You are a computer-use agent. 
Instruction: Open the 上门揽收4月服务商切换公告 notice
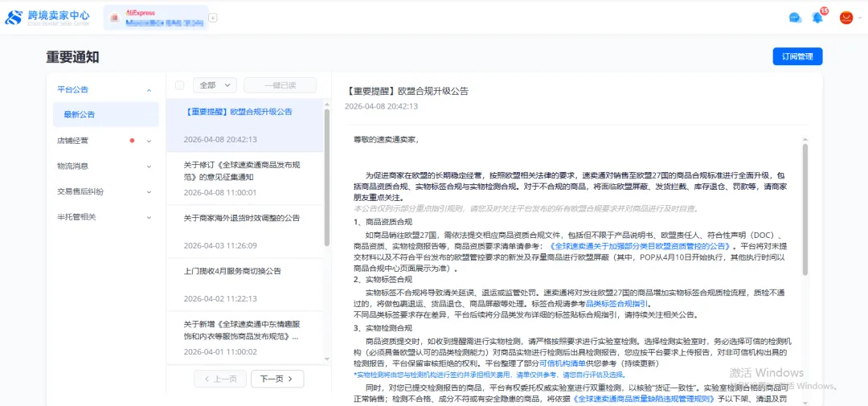coord(232,271)
